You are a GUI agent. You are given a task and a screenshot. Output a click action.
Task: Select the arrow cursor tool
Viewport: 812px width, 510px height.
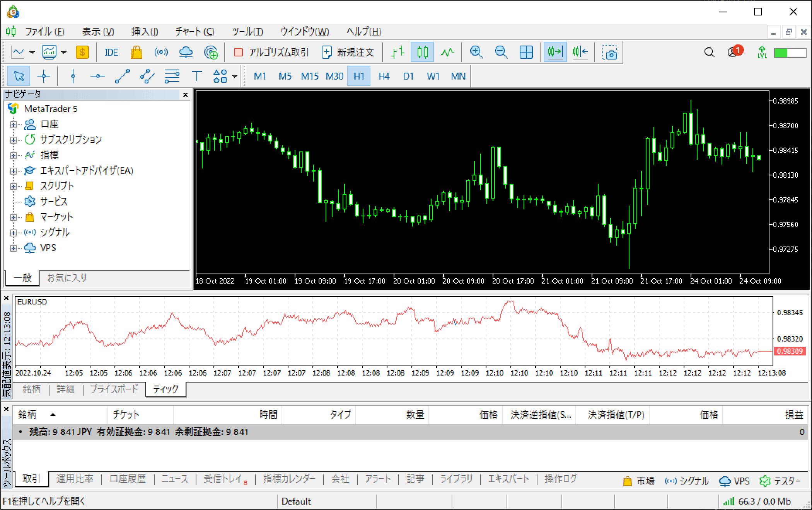(x=19, y=76)
